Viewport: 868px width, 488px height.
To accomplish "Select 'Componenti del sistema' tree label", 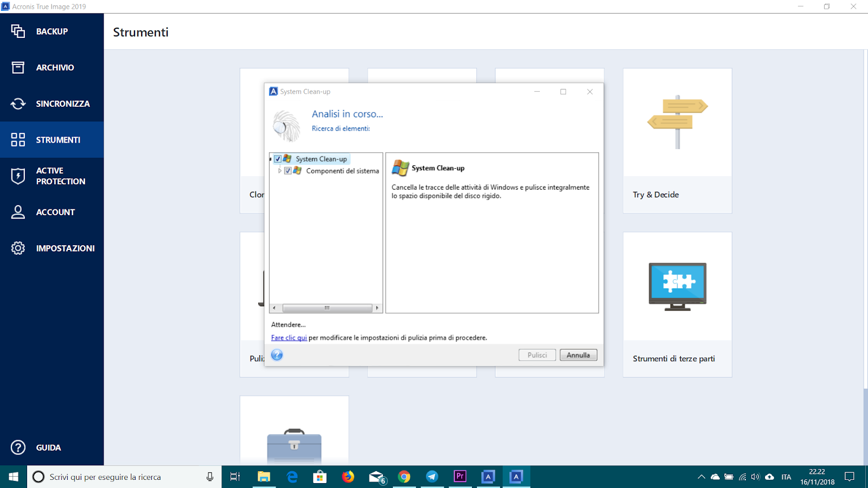I will 342,170.
